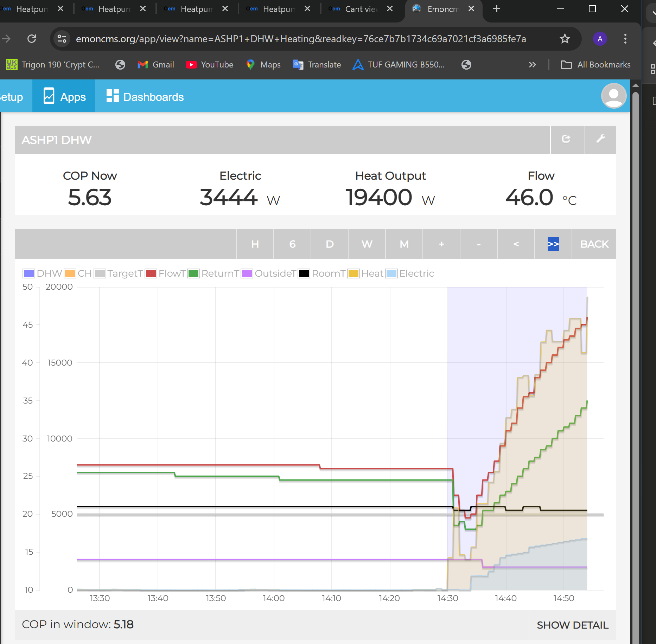Reload the page
The width and height of the screenshot is (656, 644).
pyautogui.click(x=32, y=39)
